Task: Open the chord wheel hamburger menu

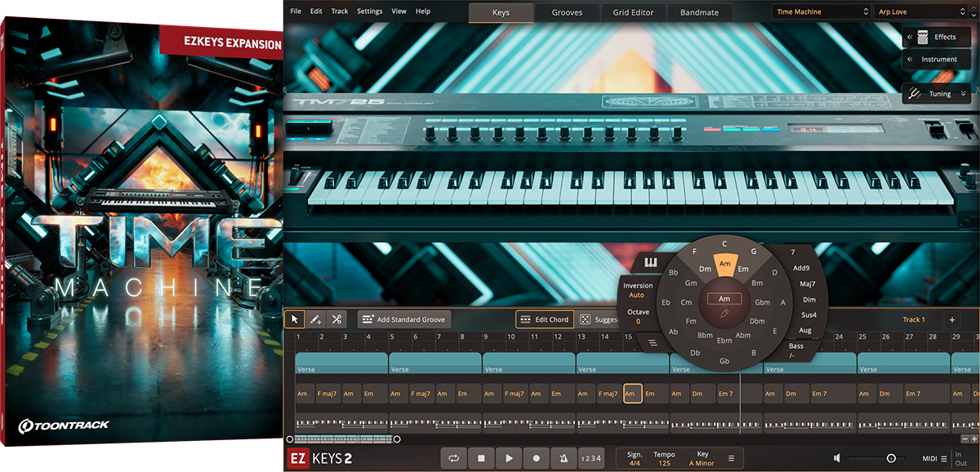Action: coord(653,343)
